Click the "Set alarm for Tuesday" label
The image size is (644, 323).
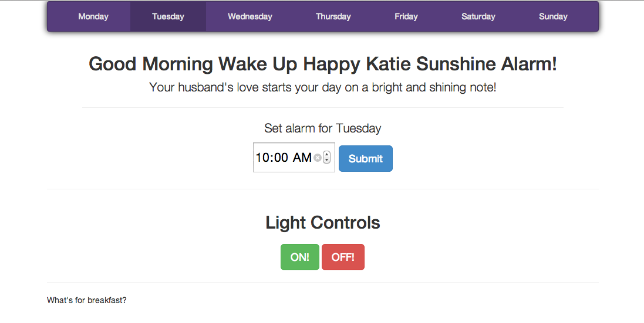[323, 128]
